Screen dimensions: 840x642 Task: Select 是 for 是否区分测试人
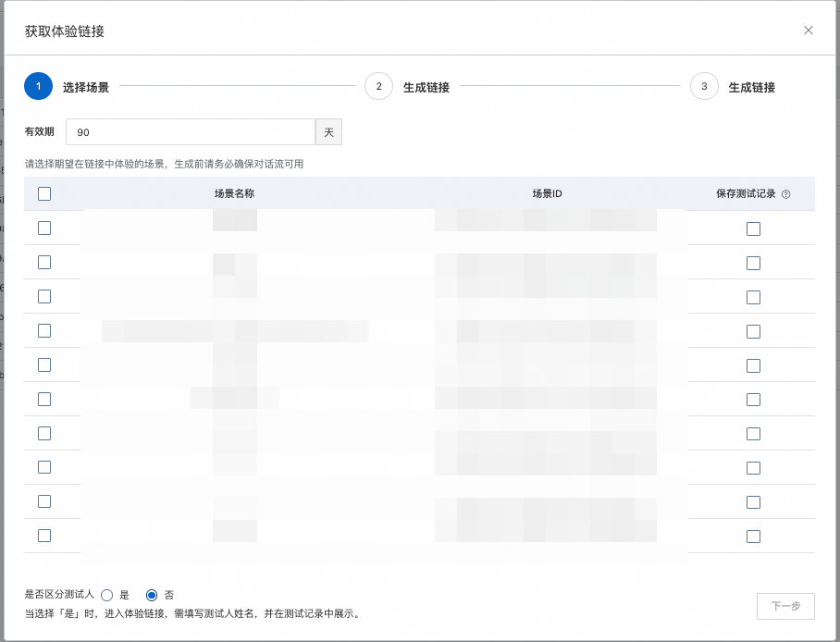click(x=107, y=595)
